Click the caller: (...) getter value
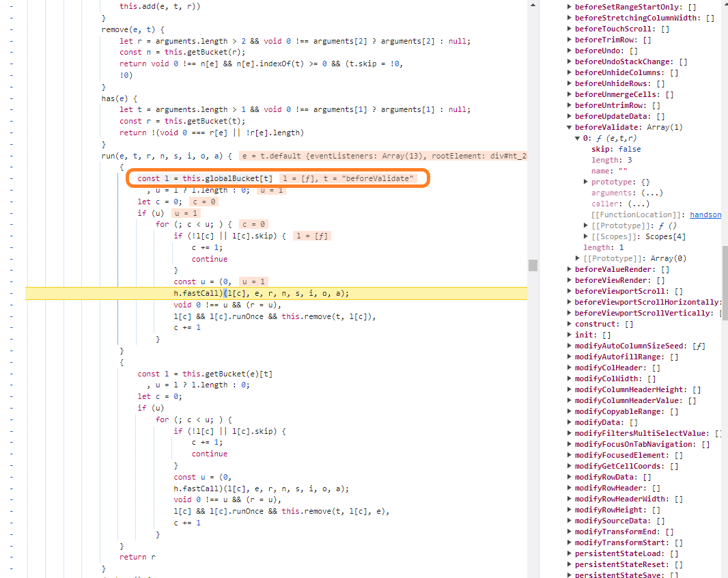 pyautogui.click(x=639, y=204)
